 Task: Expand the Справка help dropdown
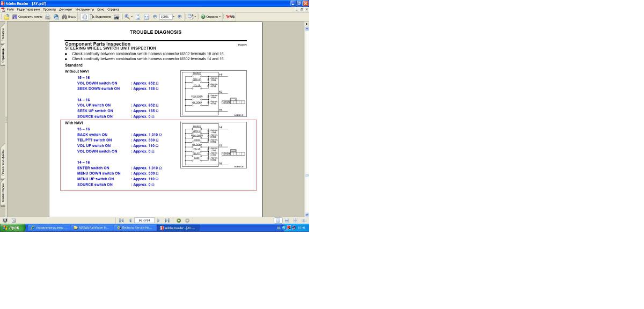coord(219,17)
